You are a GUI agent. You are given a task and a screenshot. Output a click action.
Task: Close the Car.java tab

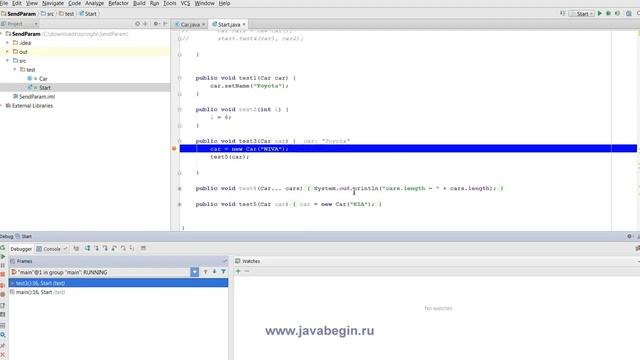click(x=204, y=24)
